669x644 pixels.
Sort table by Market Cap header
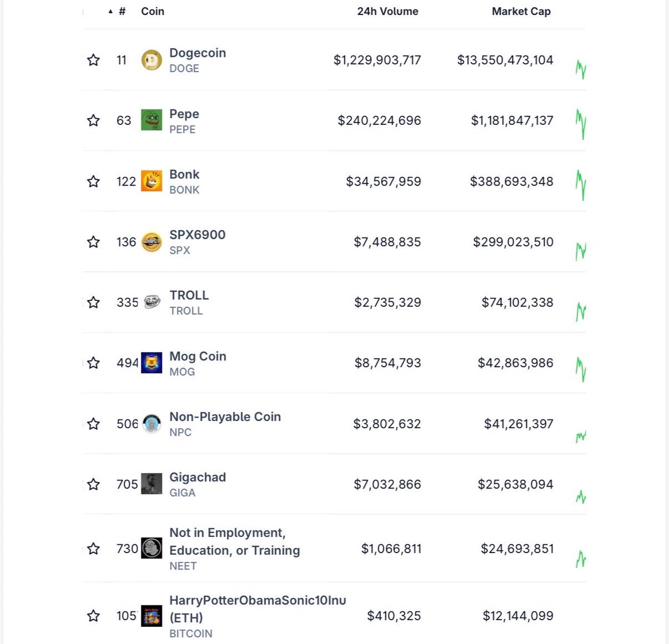pos(521,11)
